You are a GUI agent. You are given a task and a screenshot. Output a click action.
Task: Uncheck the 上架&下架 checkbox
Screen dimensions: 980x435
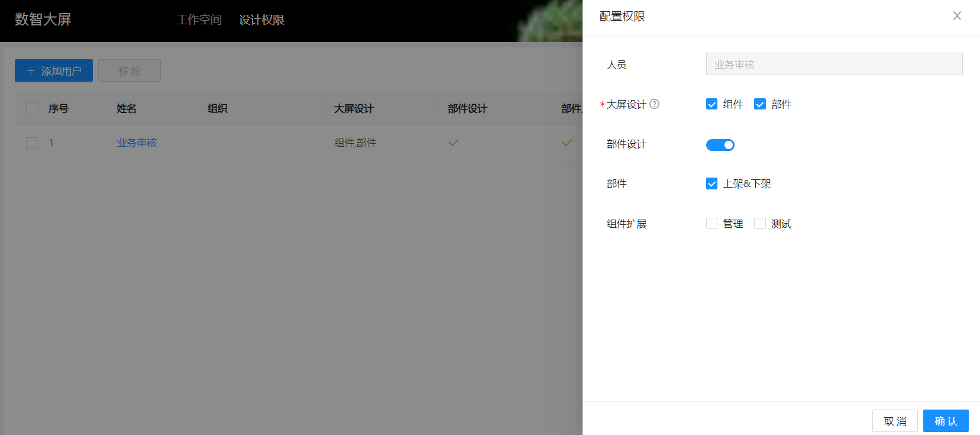point(711,183)
